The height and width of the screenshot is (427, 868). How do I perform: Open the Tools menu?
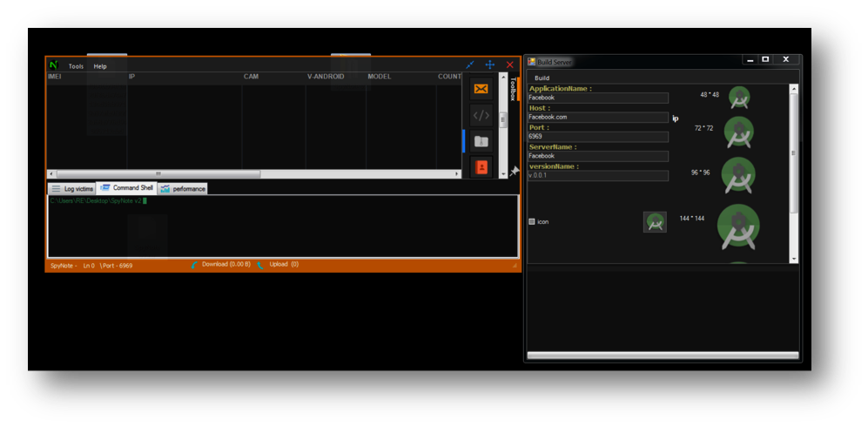77,66
